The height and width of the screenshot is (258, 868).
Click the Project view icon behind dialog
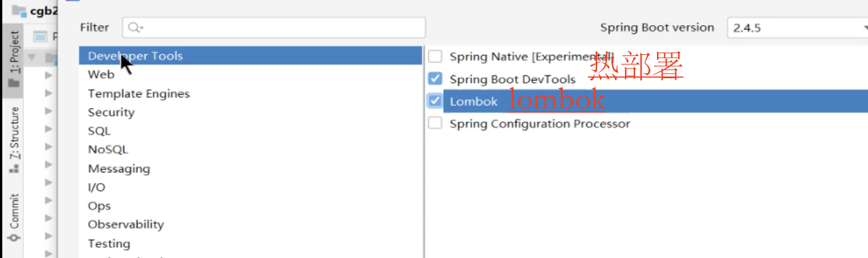coord(40,37)
